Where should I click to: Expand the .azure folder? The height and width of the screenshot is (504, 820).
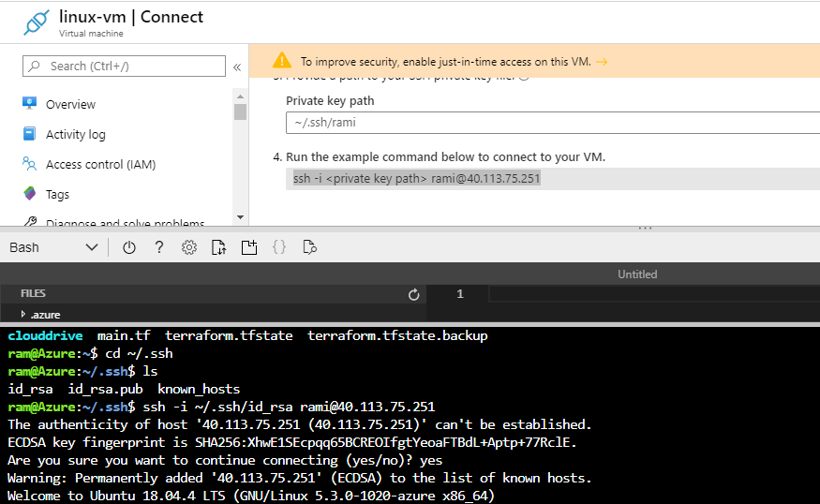click(x=23, y=315)
